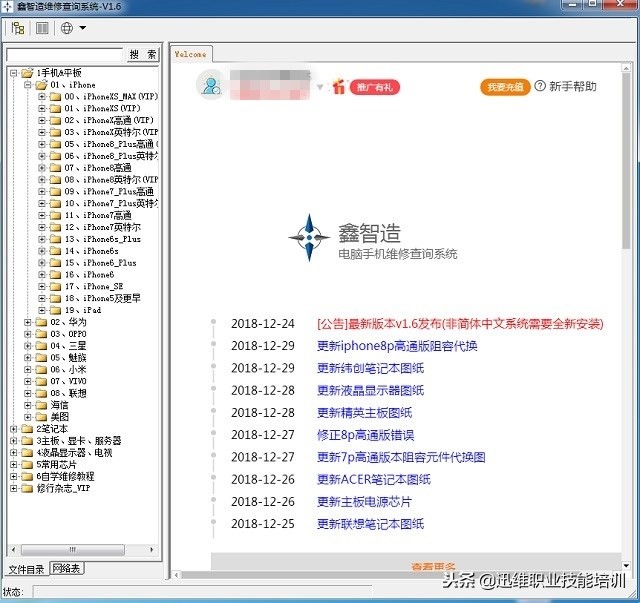Switch to the 网络表 tab

click(x=66, y=568)
